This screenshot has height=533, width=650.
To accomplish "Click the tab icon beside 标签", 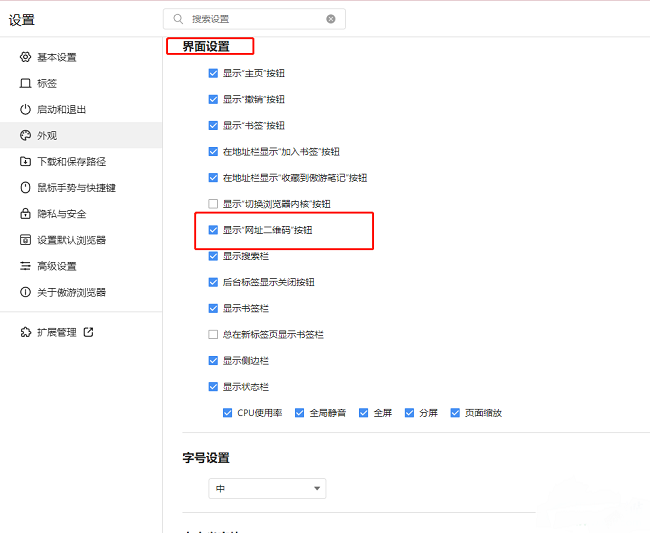I will click(25, 83).
